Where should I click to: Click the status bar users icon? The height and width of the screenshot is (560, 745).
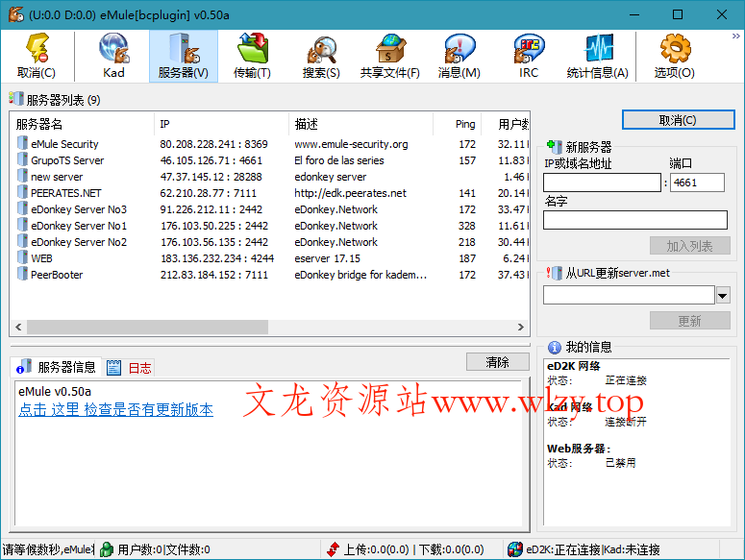pyautogui.click(x=107, y=549)
